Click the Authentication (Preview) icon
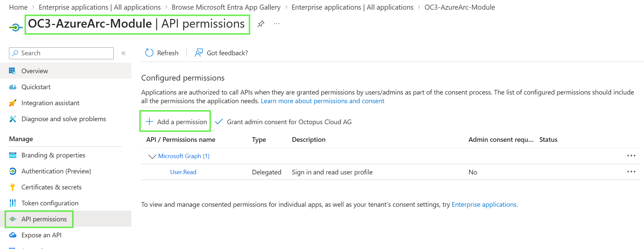Viewport: 644px width, 249px height. tap(13, 171)
